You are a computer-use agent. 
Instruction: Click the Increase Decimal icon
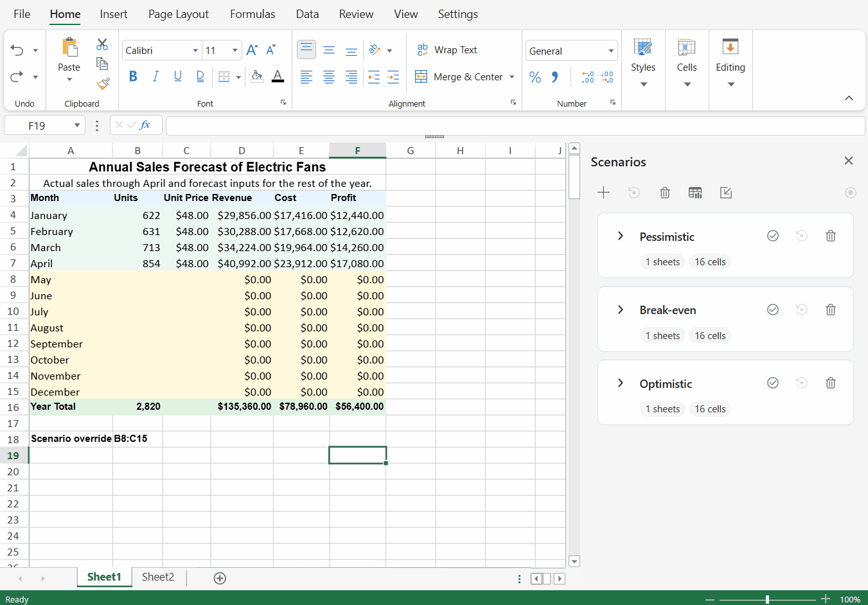[x=588, y=77]
